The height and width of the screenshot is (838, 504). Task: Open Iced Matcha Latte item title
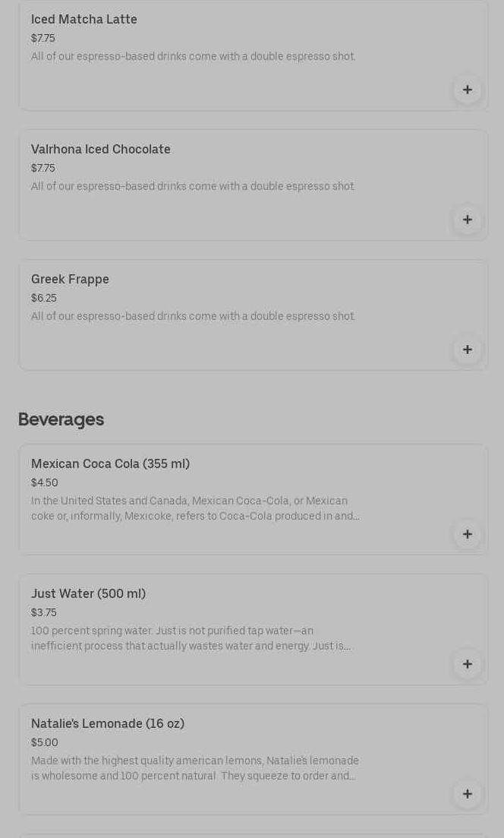coord(84,20)
